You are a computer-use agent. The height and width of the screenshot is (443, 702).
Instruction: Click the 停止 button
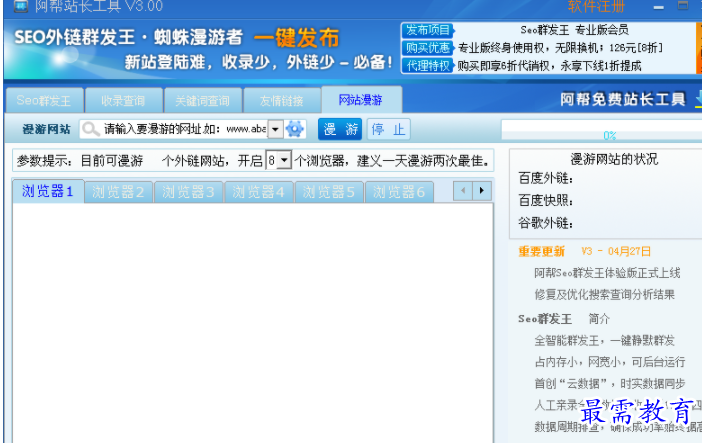coord(389,129)
